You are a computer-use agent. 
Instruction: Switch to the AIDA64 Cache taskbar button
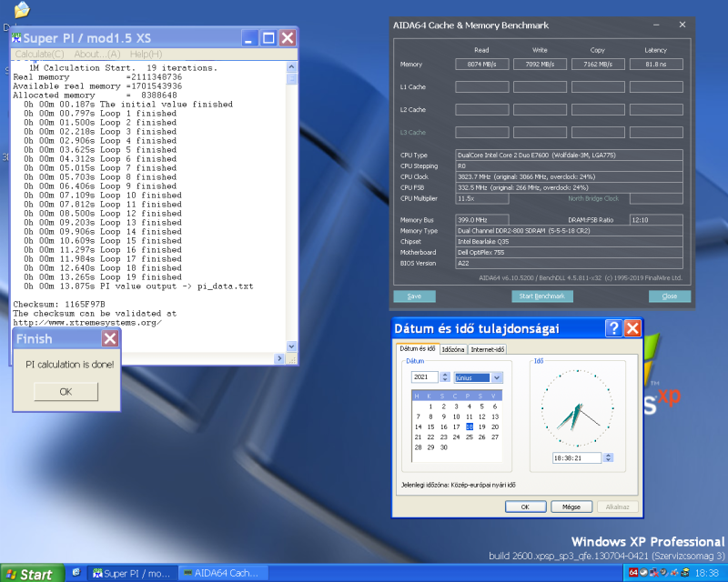coord(224,573)
